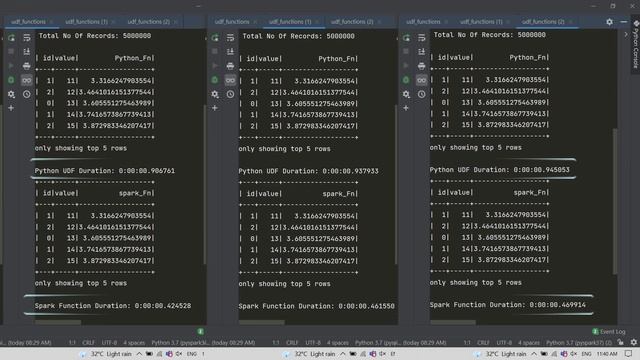The height and width of the screenshot is (360, 640).
Task: Click scroll-to-end icon in the right pane
Action: point(421,51)
